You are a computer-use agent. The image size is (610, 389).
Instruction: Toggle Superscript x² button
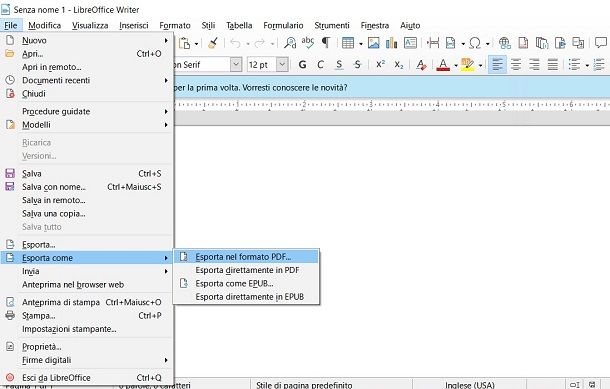380,65
